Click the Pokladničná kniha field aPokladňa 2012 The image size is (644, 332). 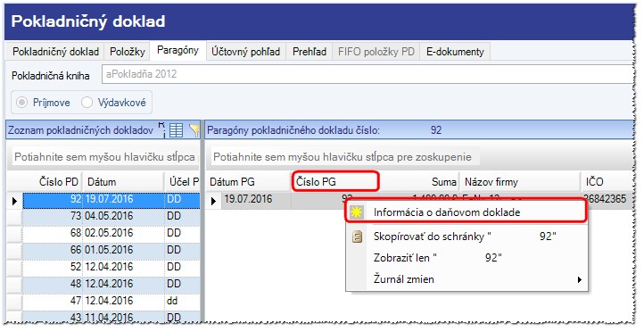pyautogui.click(x=367, y=74)
